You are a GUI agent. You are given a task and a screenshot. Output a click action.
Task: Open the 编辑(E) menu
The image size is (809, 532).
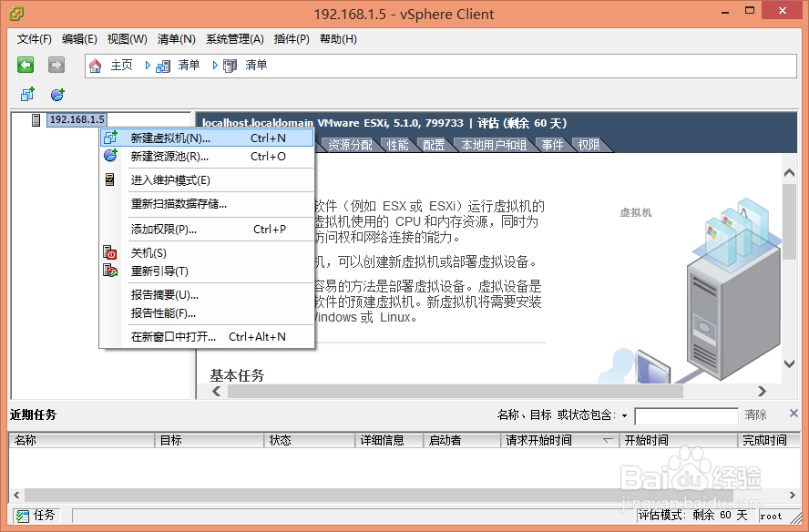(79, 39)
